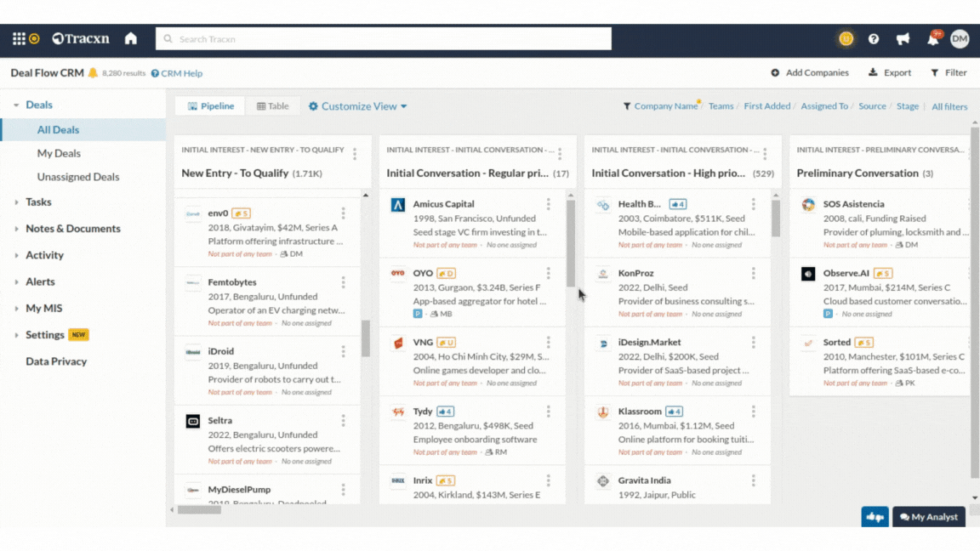The width and height of the screenshot is (980, 551).
Task: Click the announcements megaphone icon
Action: pyautogui.click(x=903, y=39)
